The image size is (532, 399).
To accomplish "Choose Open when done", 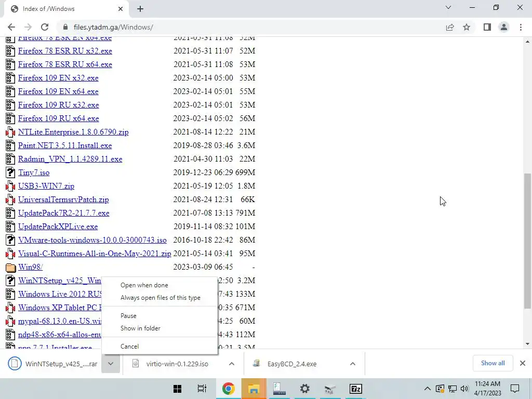I will pos(144,285).
